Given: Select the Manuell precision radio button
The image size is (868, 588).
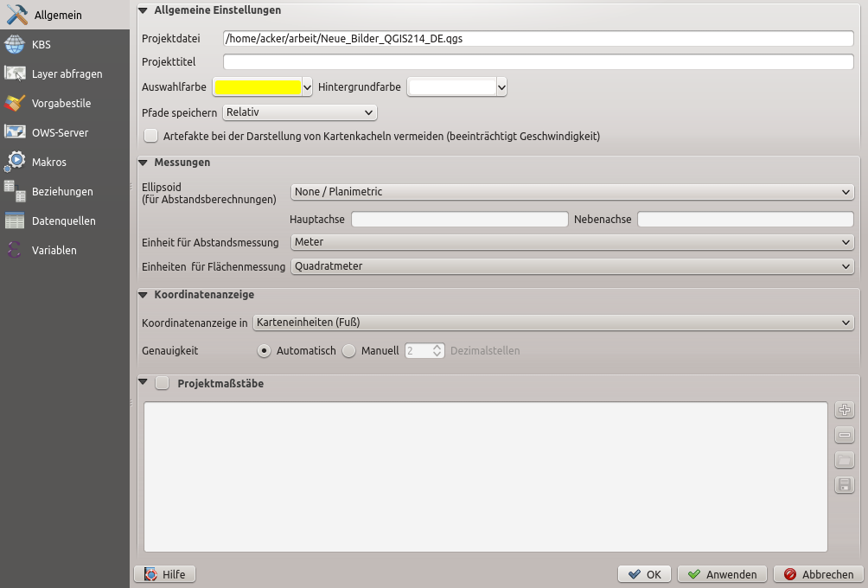Looking at the screenshot, I should (x=349, y=351).
